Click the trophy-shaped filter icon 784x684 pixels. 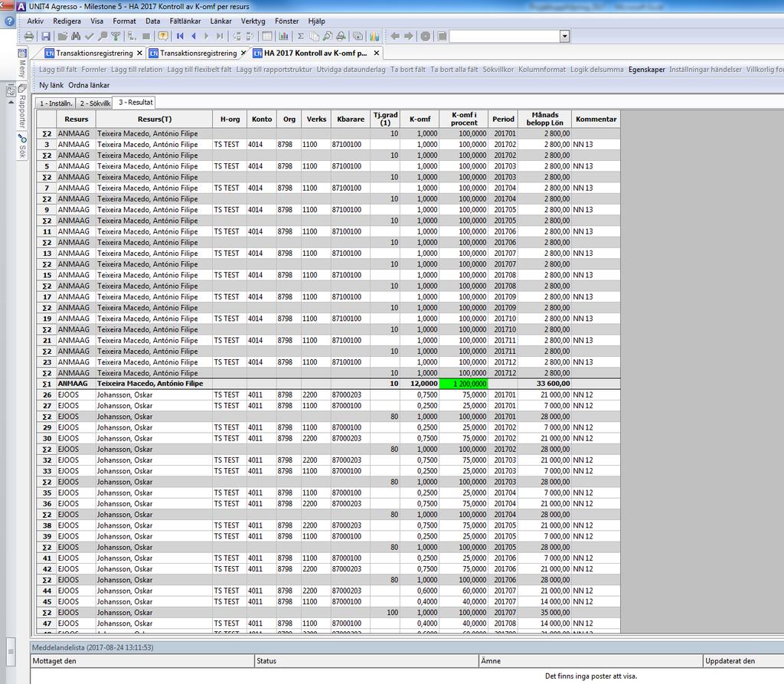(116, 36)
